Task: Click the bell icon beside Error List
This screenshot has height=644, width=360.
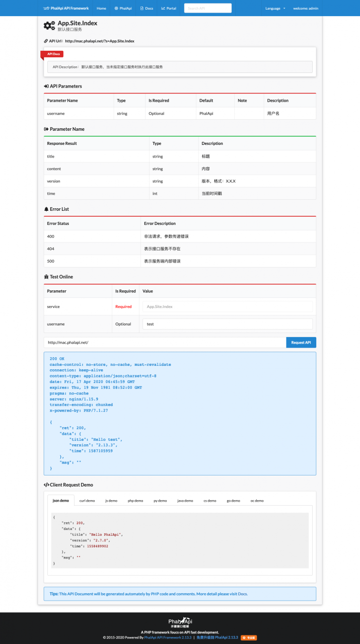Action: tap(46, 209)
